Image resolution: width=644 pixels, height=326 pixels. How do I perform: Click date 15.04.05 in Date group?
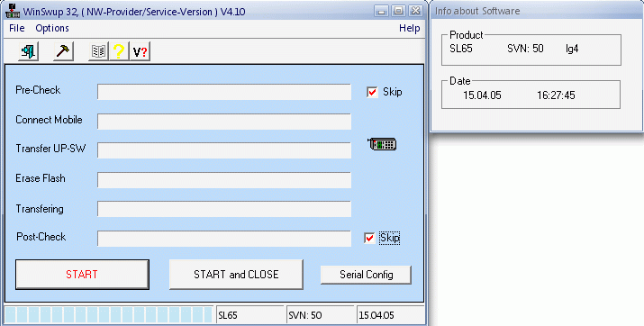482,95
